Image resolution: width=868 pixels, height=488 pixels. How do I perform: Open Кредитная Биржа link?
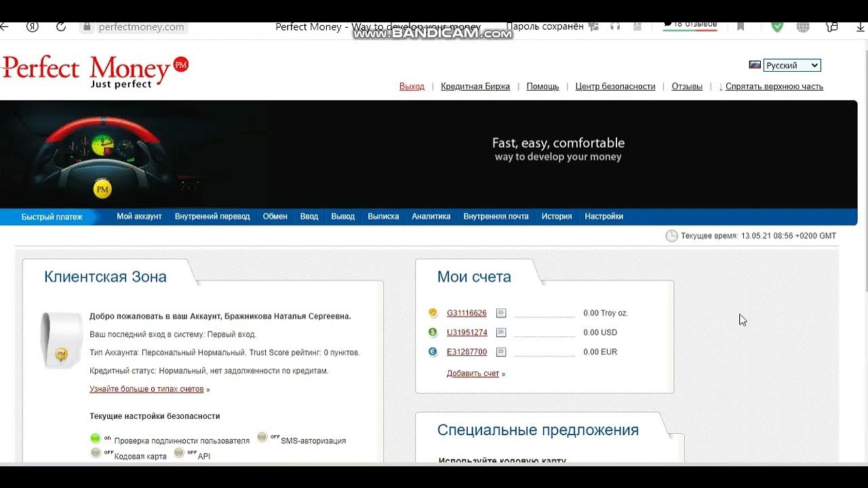pyautogui.click(x=475, y=87)
